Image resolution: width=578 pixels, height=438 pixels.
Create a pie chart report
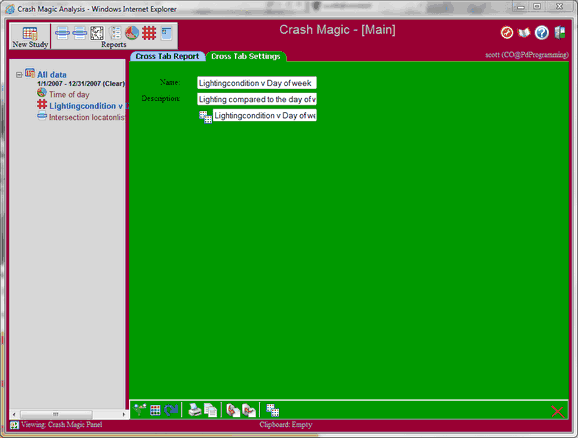[x=132, y=33]
